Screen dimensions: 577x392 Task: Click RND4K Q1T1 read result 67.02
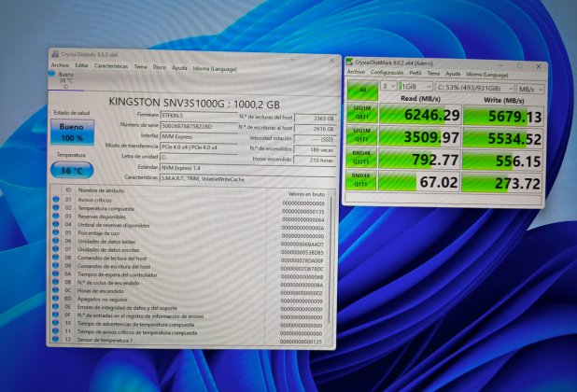419,182
